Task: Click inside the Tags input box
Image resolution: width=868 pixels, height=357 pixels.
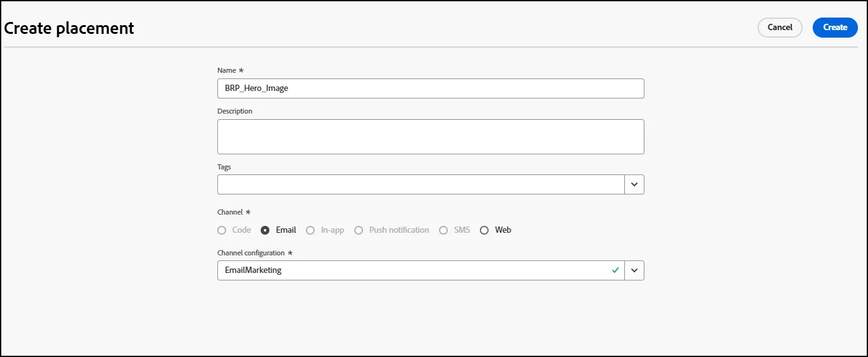Action: click(x=421, y=184)
